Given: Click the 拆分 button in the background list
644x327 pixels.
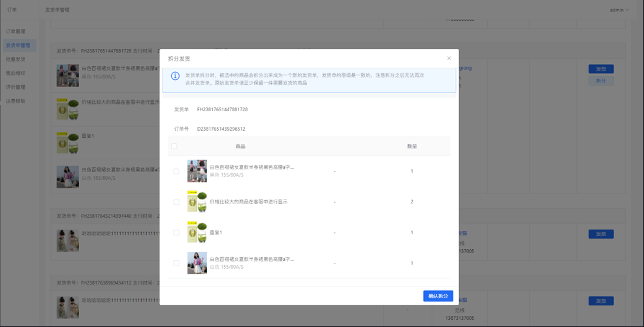Looking at the screenshot, I should click(x=601, y=81).
